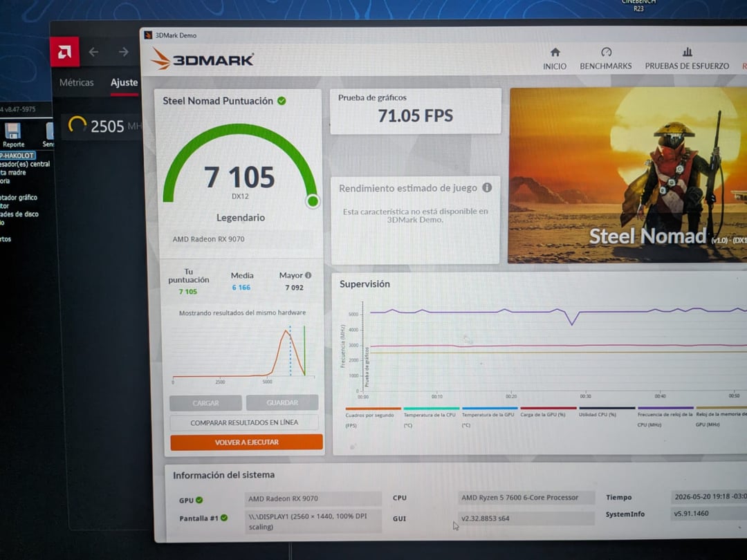
Task: Open the BENCHMARKS gauge icon
Action: point(606,52)
